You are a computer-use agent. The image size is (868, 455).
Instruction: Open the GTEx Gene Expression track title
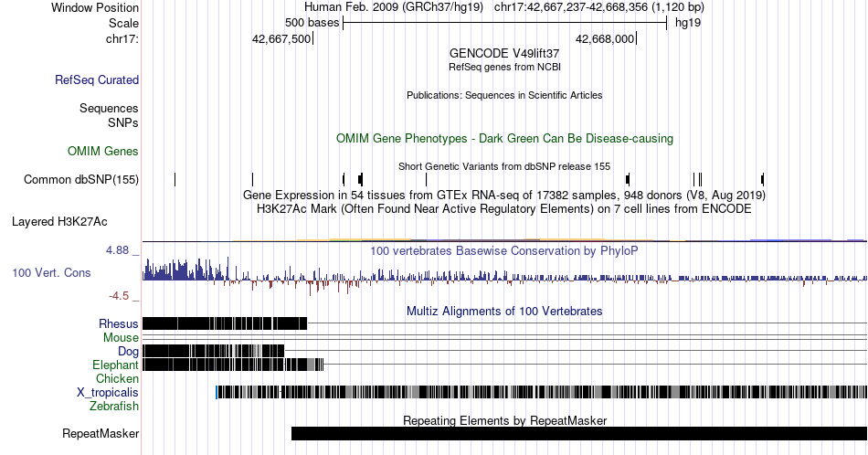tap(504, 195)
